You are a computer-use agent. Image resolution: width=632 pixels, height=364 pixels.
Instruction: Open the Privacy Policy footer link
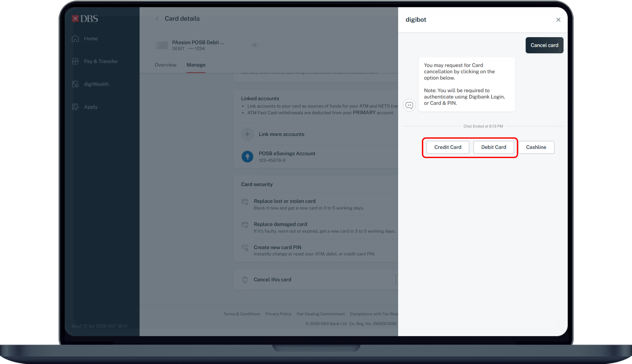coord(278,314)
